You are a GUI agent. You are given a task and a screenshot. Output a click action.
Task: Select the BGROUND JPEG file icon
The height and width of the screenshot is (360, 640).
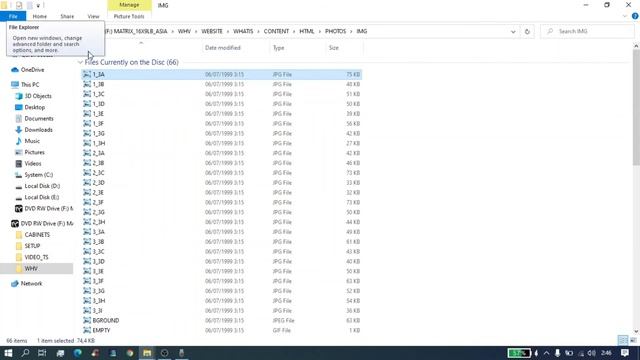87,320
